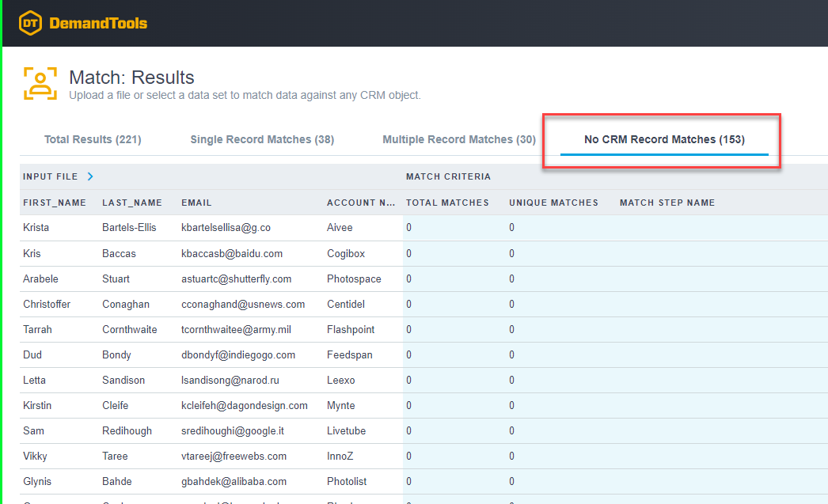Click the MATCH STEP NAME column header
This screenshot has height=504, width=828.
[x=667, y=203]
